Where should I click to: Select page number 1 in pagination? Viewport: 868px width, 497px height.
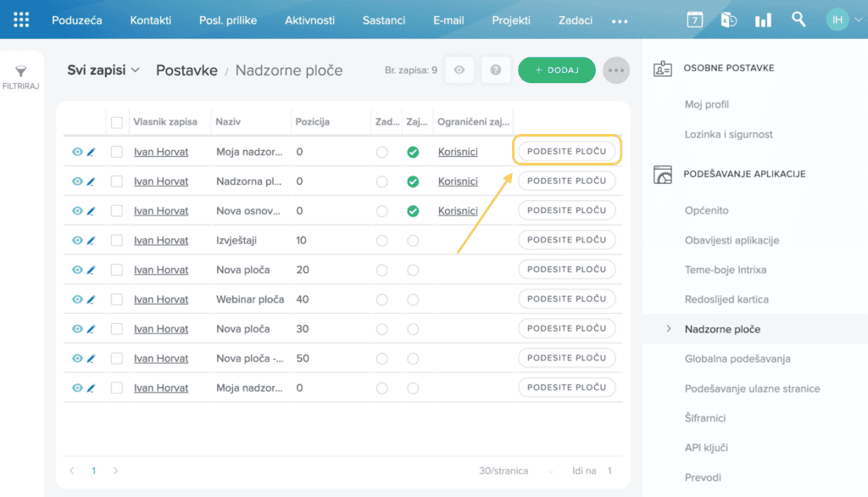[x=93, y=471]
